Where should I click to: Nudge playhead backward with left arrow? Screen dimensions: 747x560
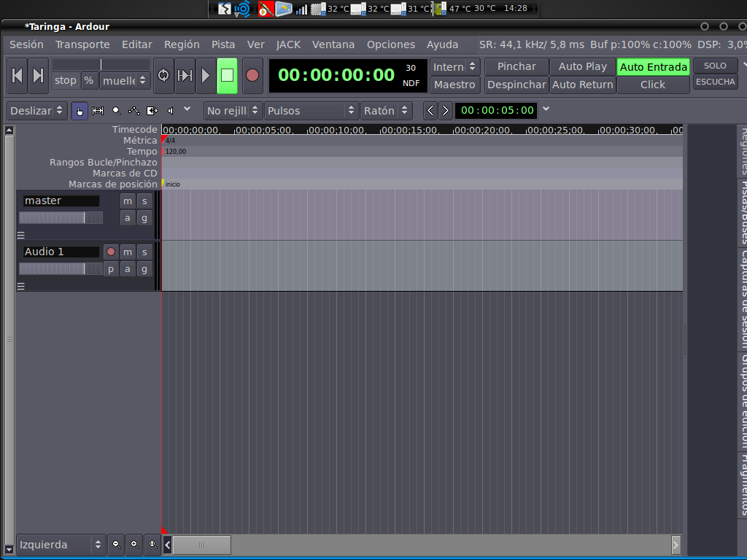pos(430,111)
